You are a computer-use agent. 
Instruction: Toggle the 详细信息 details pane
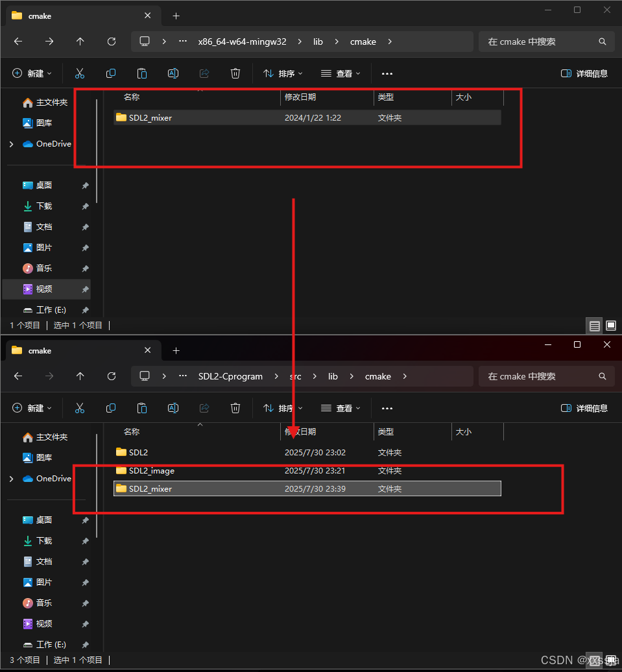(583, 73)
